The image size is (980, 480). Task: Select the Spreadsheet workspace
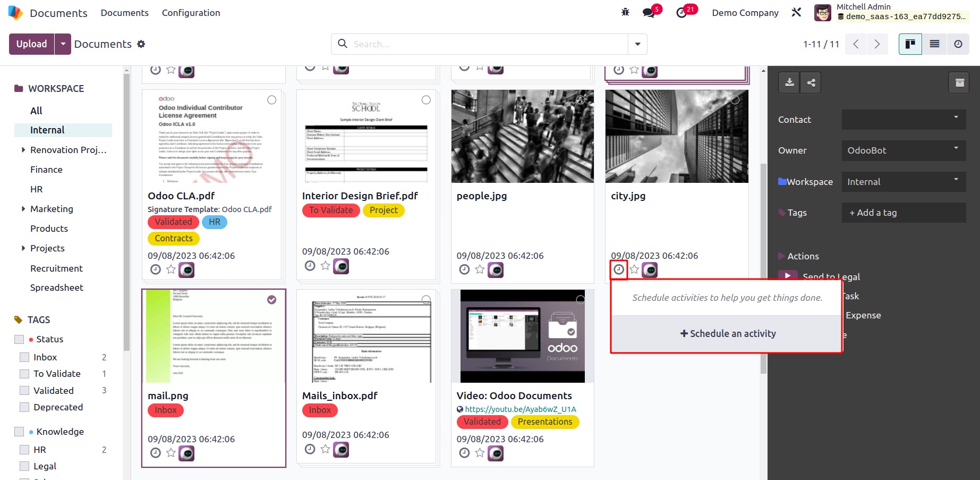[57, 288]
